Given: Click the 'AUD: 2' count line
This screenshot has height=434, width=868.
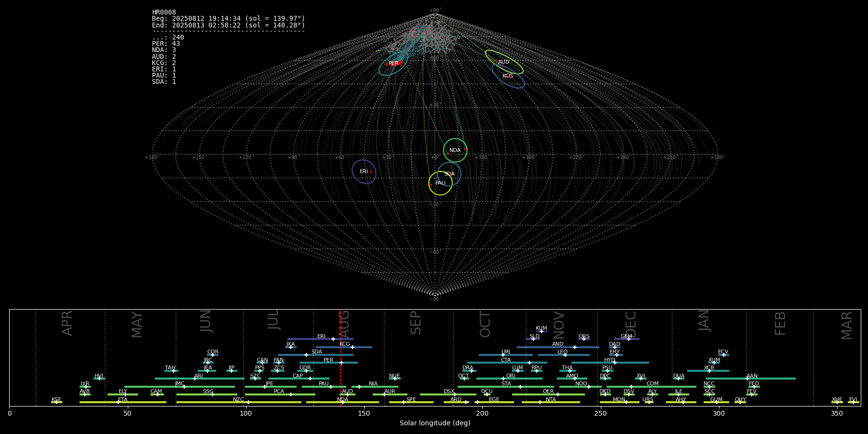Looking at the screenshot, I should click(x=164, y=56).
